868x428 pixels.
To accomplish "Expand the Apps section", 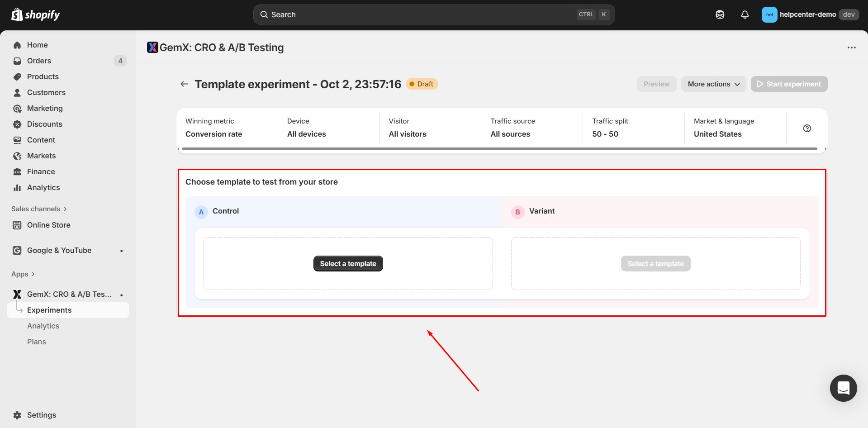I will click(23, 274).
